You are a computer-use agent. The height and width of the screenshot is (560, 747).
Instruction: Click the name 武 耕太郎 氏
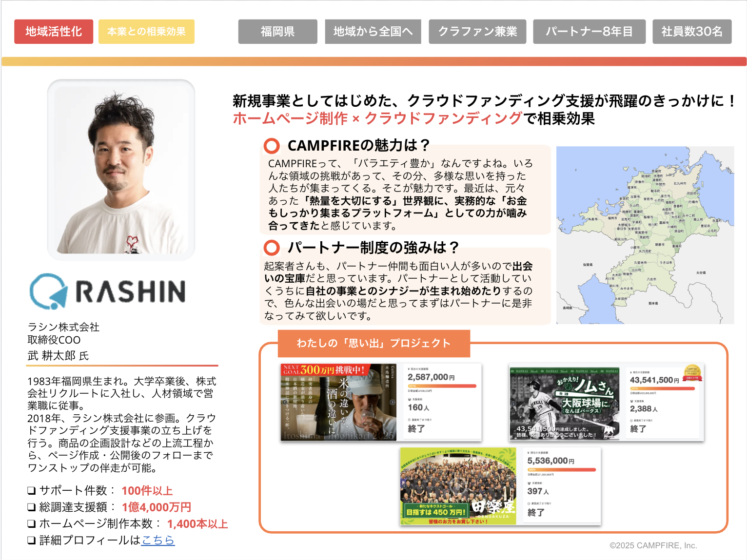tap(58, 356)
